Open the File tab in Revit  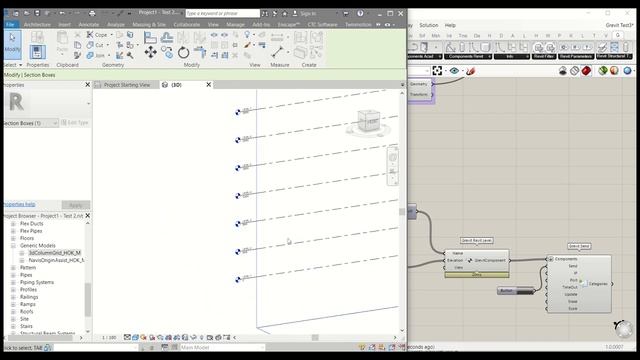coord(11,24)
